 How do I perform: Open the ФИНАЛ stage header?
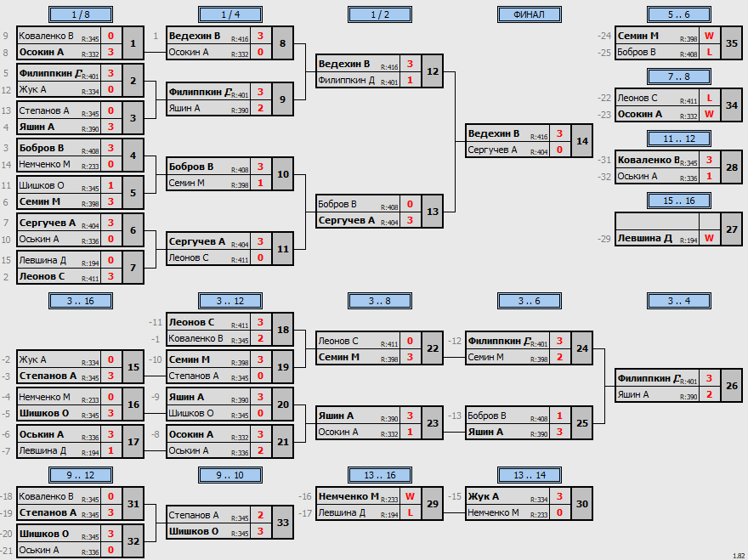click(529, 14)
